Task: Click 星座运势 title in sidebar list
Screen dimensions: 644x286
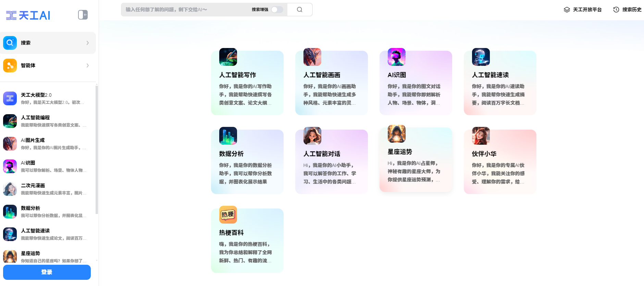Action: [30, 253]
